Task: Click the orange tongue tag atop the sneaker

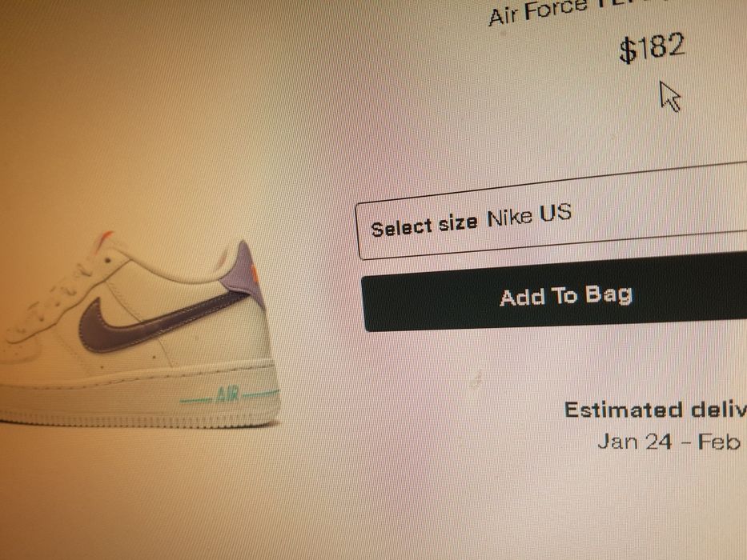Action: [104, 240]
